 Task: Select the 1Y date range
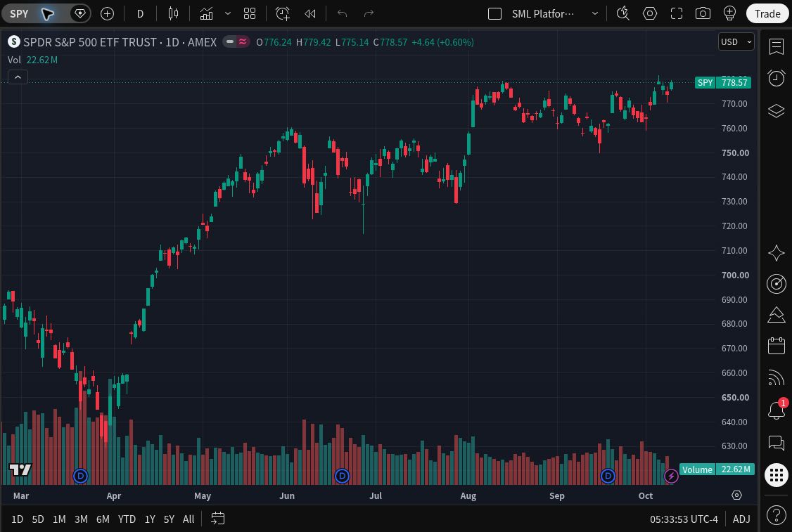(x=150, y=519)
